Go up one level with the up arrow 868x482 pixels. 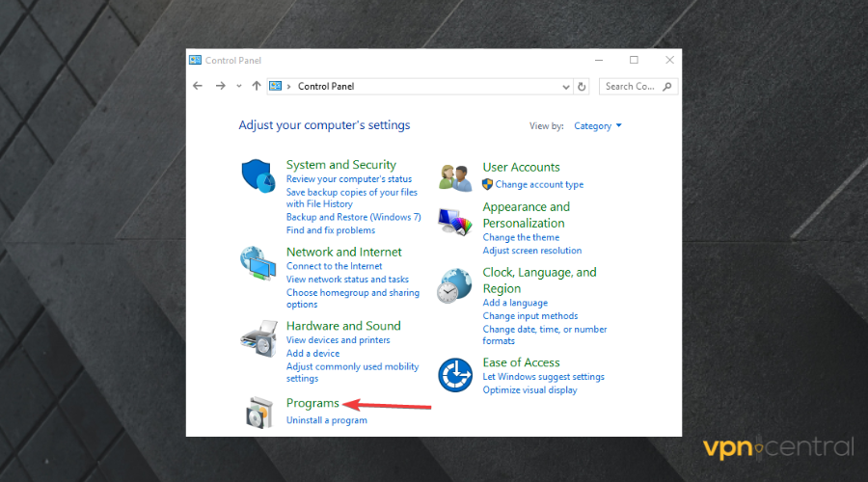pyautogui.click(x=257, y=86)
